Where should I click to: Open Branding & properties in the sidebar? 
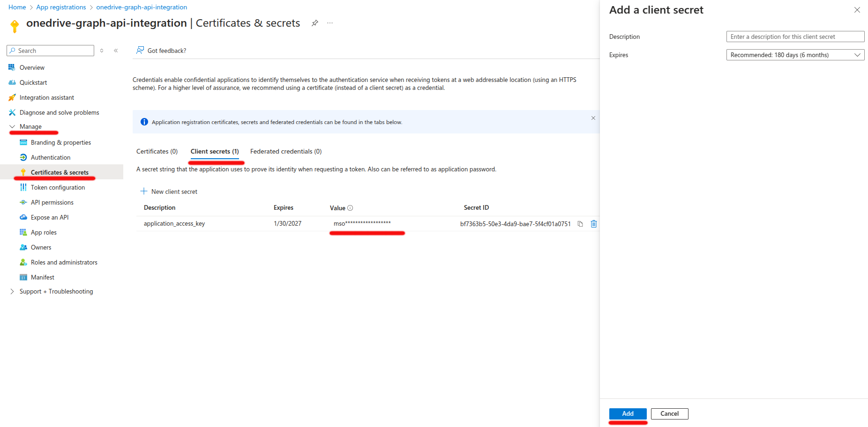coord(61,142)
